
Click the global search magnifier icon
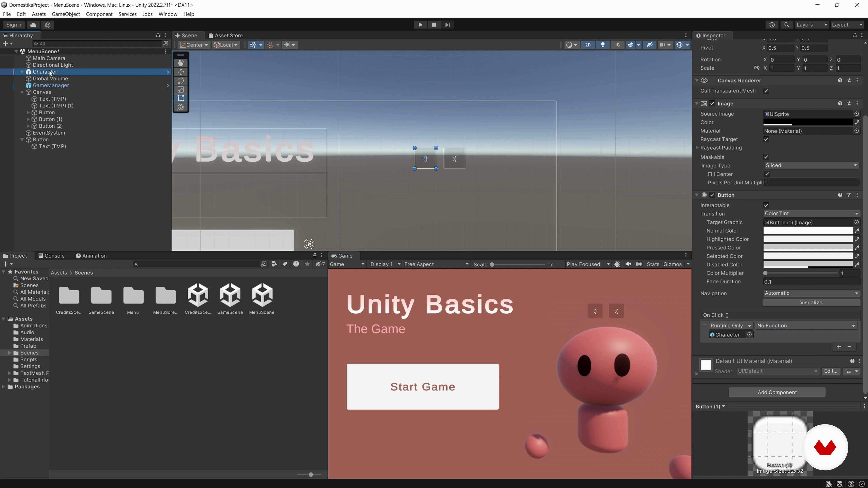(786, 25)
